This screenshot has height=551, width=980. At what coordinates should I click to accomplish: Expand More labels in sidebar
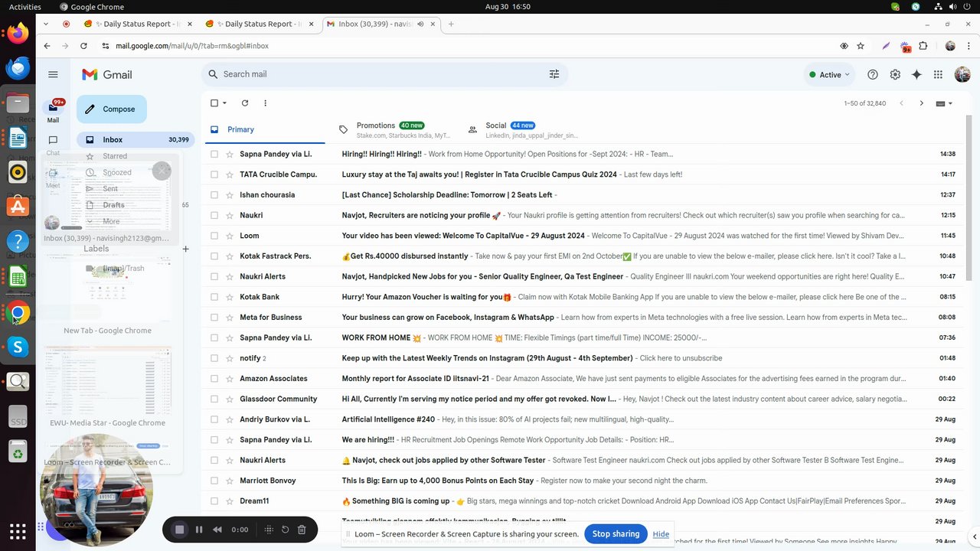pyautogui.click(x=111, y=221)
